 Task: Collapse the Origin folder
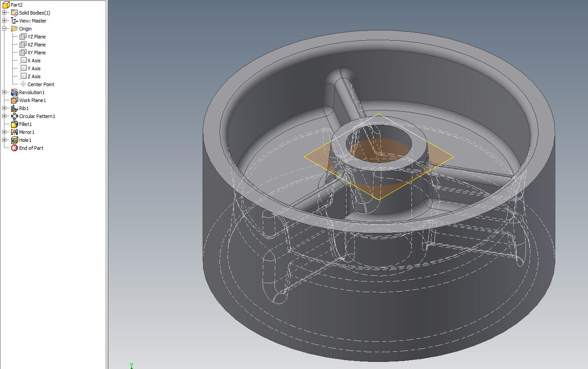tap(4, 29)
